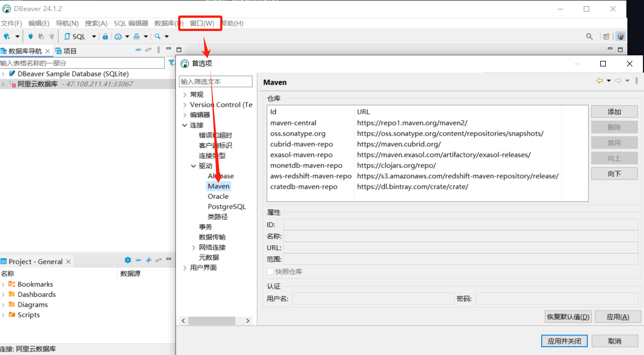This screenshot has width=644, height=355.
Task: Minimize the editor area at top right
Action: point(610,49)
